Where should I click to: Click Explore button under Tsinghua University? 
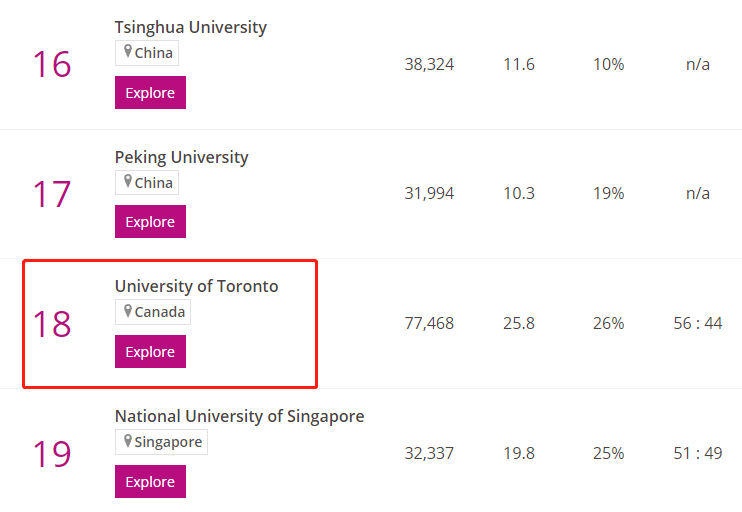point(150,92)
